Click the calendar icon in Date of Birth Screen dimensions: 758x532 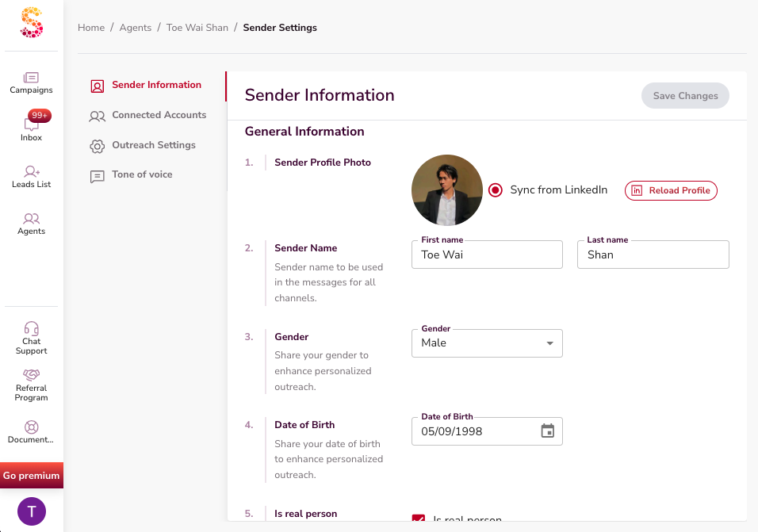click(x=547, y=431)
